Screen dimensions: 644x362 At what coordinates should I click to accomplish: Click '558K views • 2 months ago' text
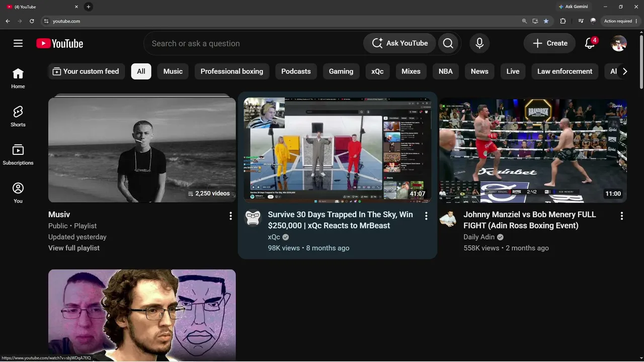(x=506, y=248)
